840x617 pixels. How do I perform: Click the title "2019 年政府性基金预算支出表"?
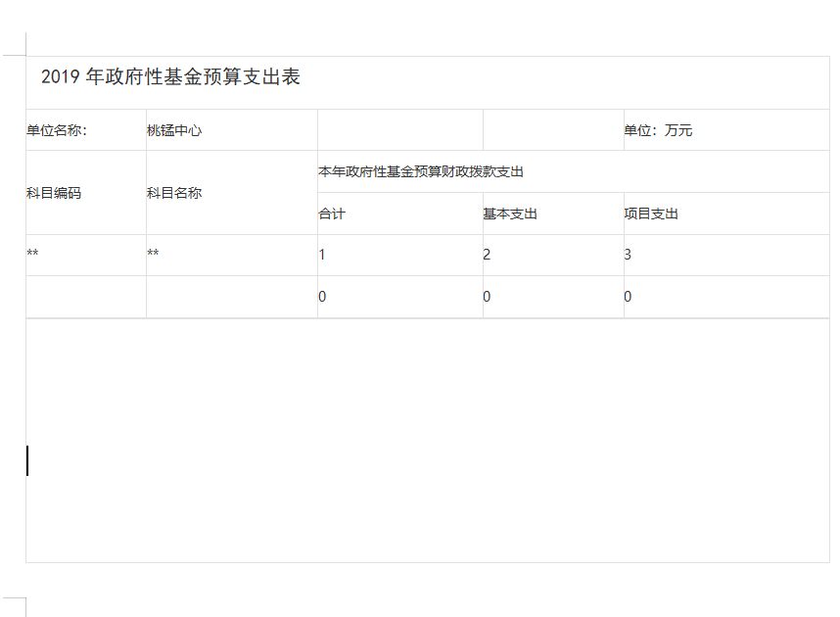point(170,78)
